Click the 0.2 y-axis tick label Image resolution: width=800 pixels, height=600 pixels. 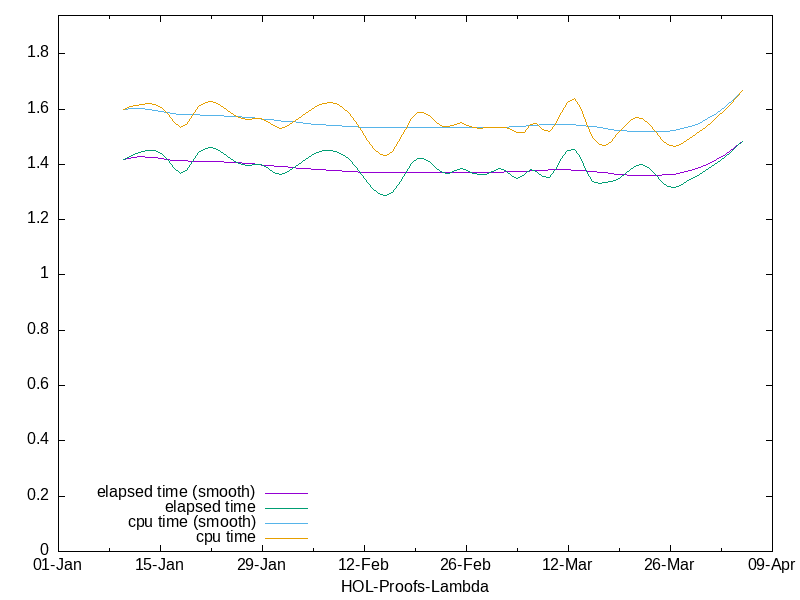pyautogui.click(x=38, y=496)
